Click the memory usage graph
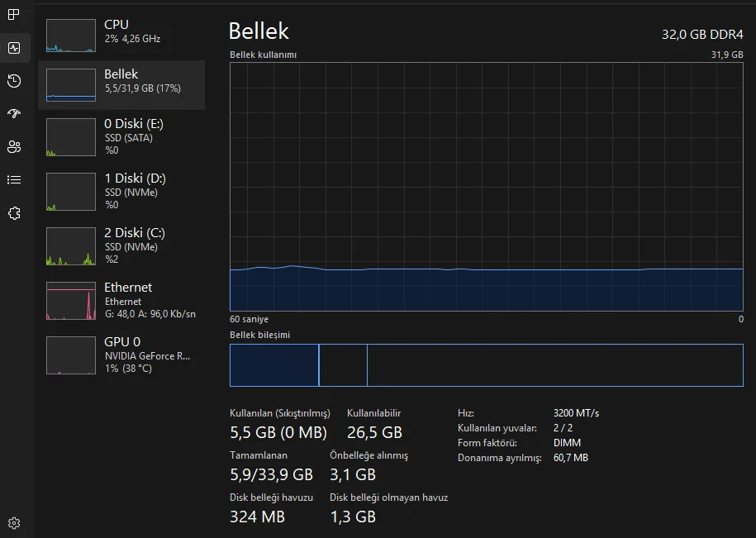 [487, 187]
